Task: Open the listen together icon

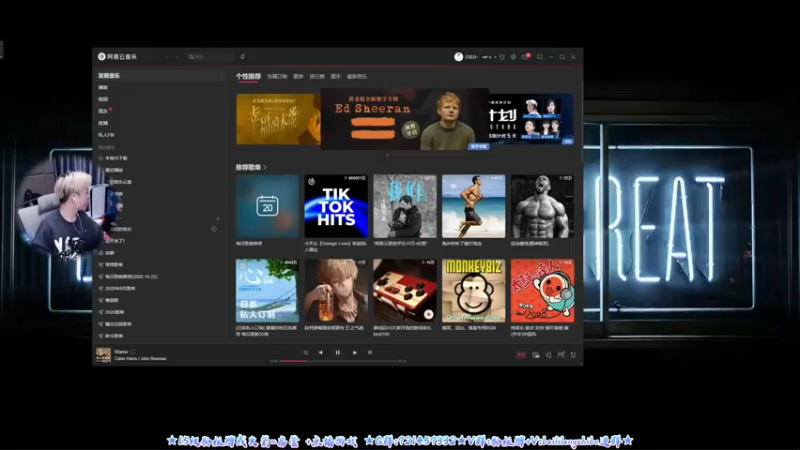Action: [561, 355]
